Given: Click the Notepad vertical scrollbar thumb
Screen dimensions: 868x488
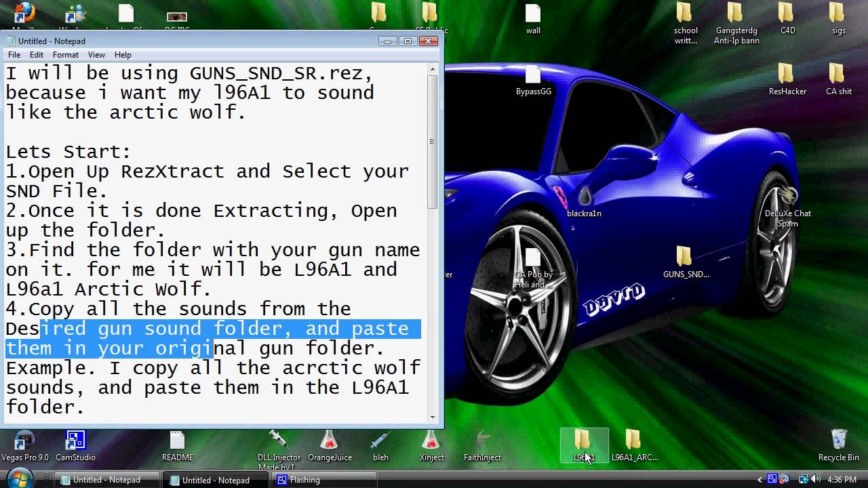Looking at the screenshot, I should click(x=432, y=142).
